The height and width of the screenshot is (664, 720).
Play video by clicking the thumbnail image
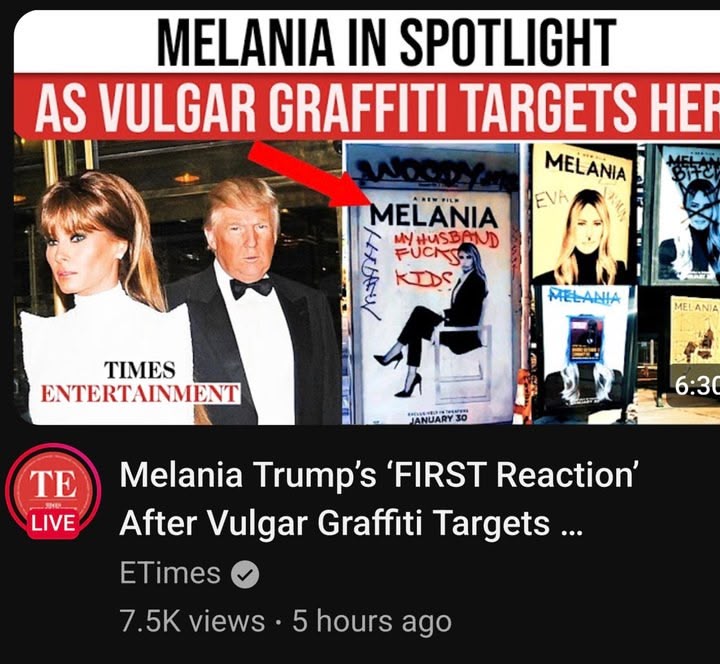tap(366, 217)
